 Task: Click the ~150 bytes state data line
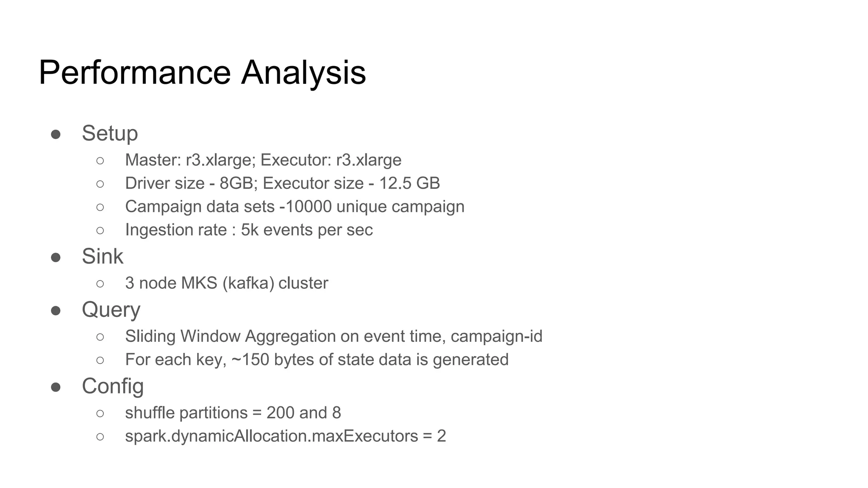(x=317, y=360)
